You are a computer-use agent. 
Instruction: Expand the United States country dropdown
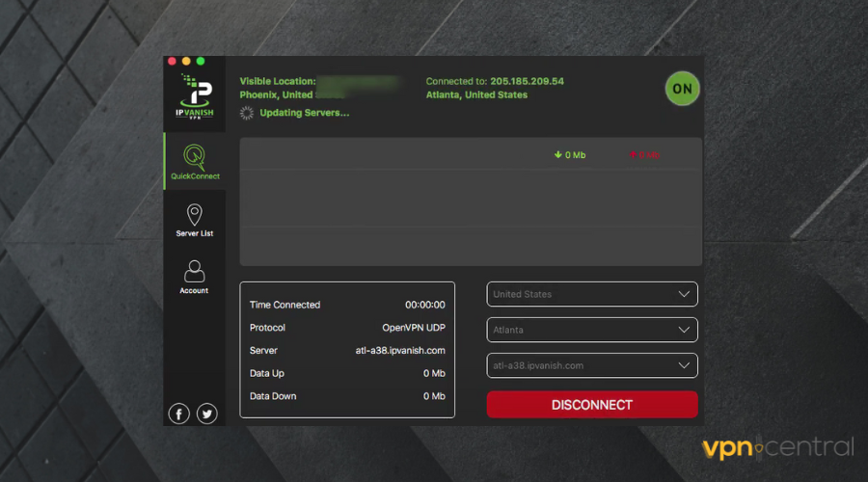pyautogui.click(x=592, y=294)
